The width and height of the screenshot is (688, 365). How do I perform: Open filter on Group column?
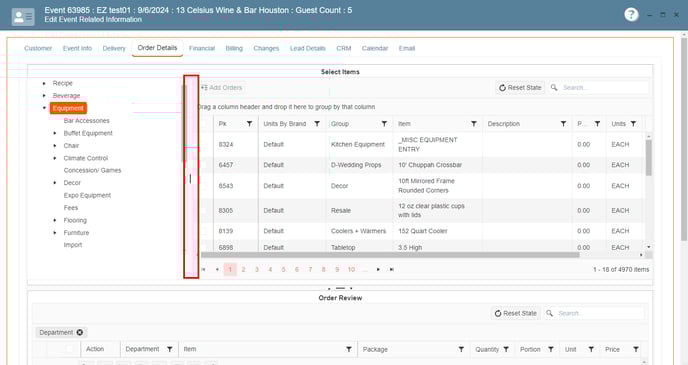384,124
